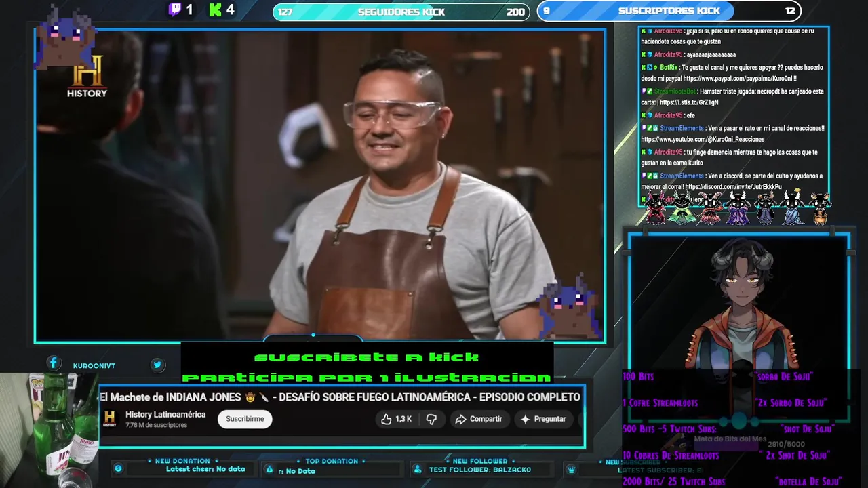Open the l.stls.to/GrZ1gN link in chat

click(x=688, y=102)
